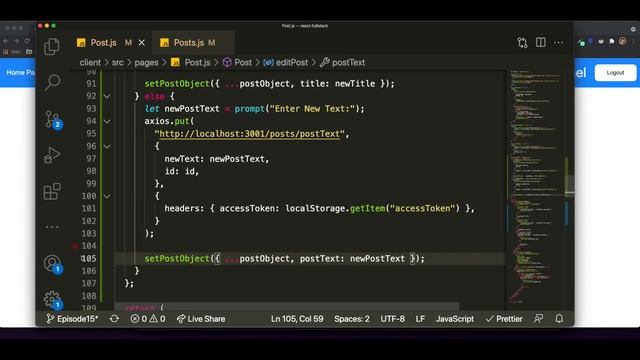Open the Manage settings gear
This screenshot has width=640, height=360.
(52, 300)
